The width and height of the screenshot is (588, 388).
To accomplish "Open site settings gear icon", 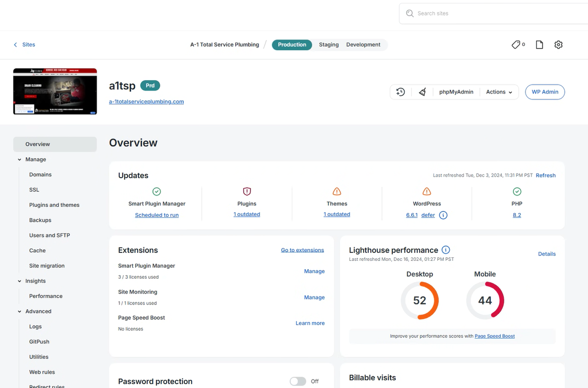I will coord(558,45).
